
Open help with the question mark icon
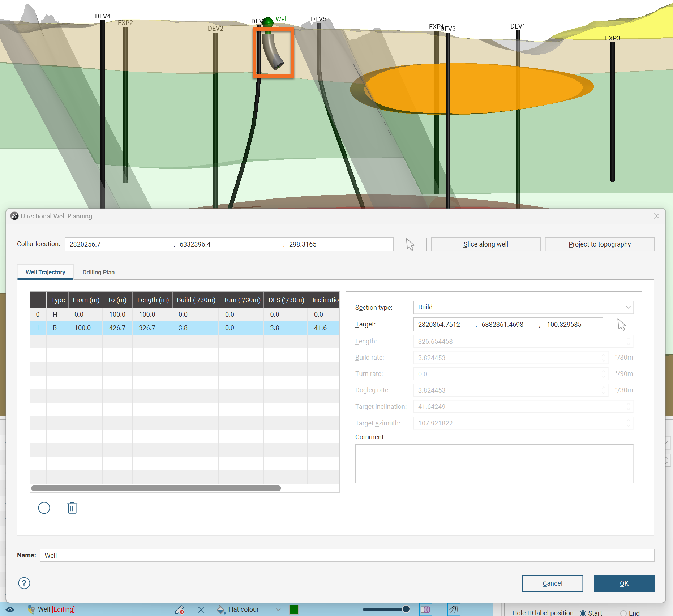click(24, 583)
